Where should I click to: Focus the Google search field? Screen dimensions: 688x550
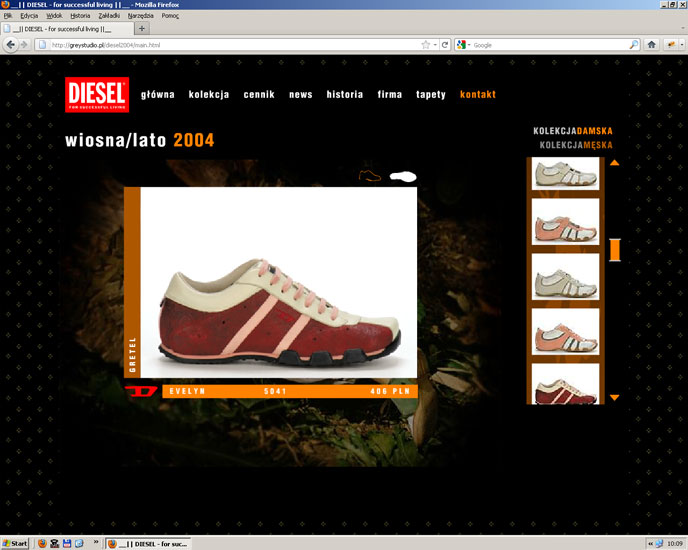pos(550,45)
